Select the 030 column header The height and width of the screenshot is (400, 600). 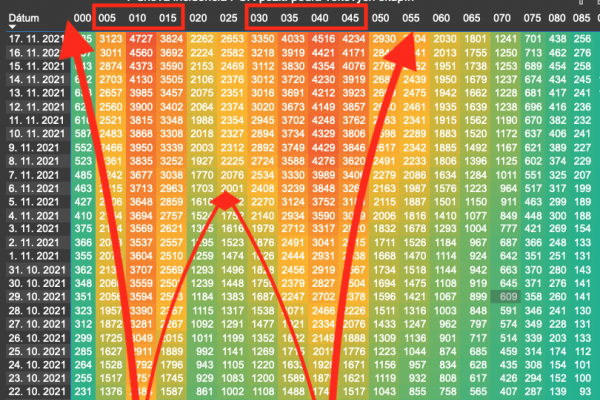259,18
